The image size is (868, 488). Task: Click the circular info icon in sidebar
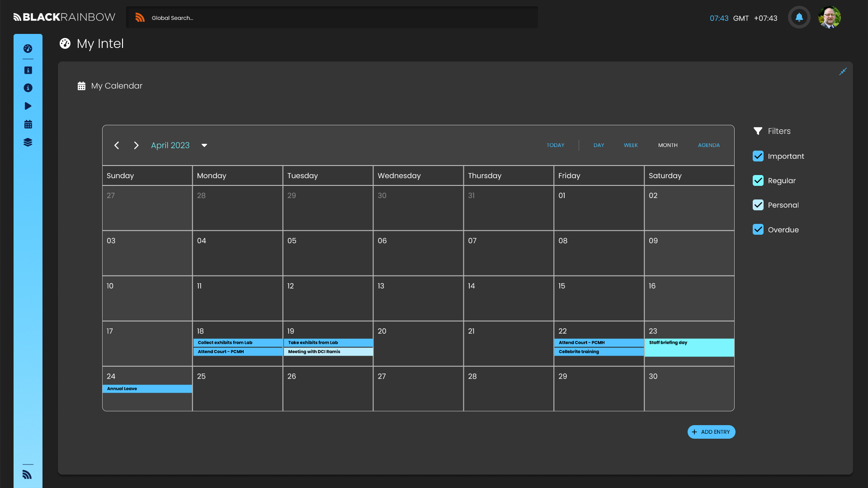click(28, 88)
